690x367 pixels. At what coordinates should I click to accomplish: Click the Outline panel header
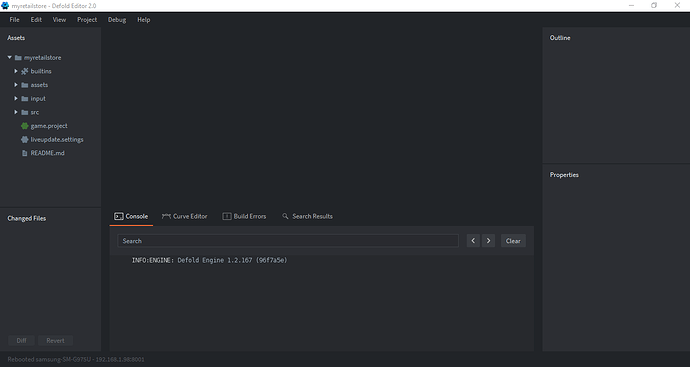tap(560, 38)
